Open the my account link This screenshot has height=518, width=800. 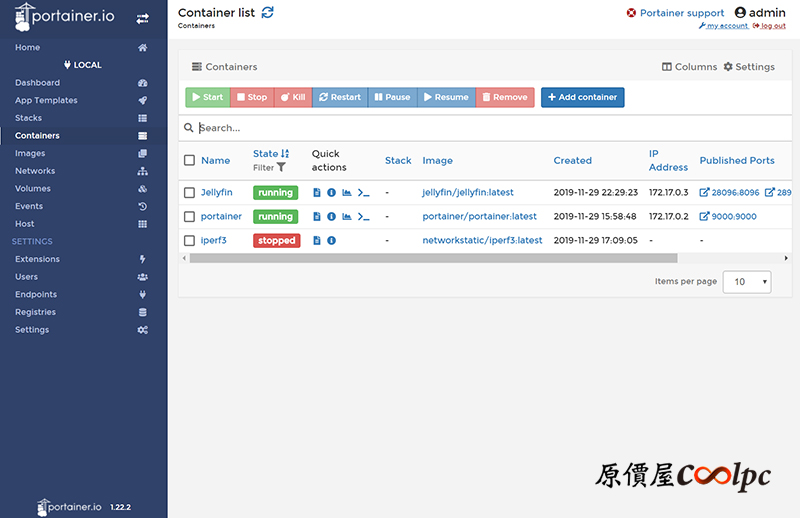click(x=723, y=26)
